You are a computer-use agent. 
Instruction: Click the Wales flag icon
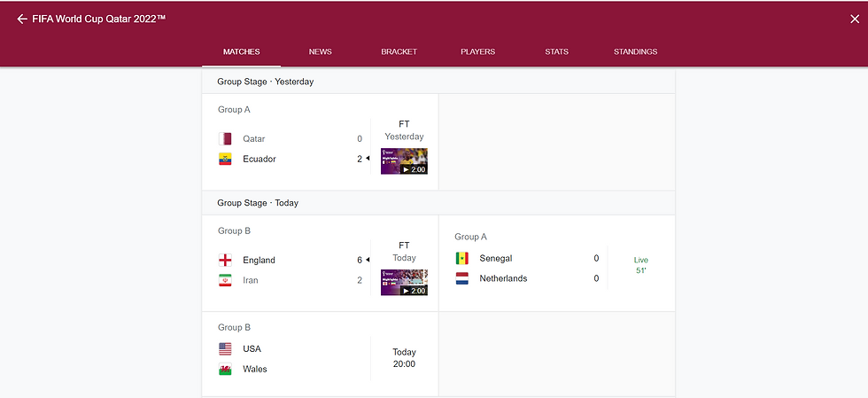tap(225, 369)
